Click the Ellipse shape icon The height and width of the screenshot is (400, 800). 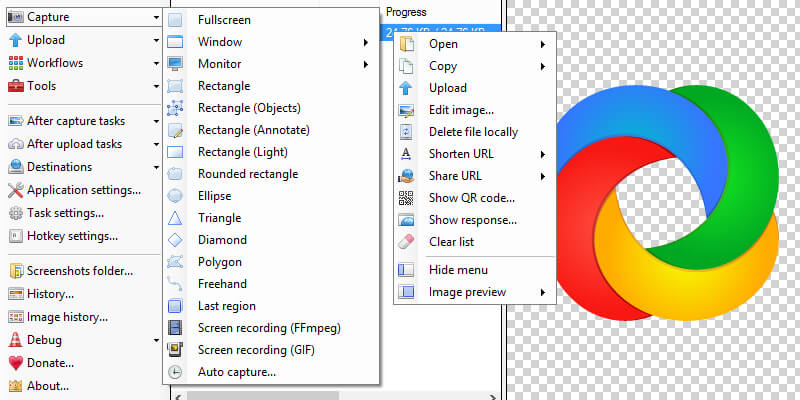175,195
